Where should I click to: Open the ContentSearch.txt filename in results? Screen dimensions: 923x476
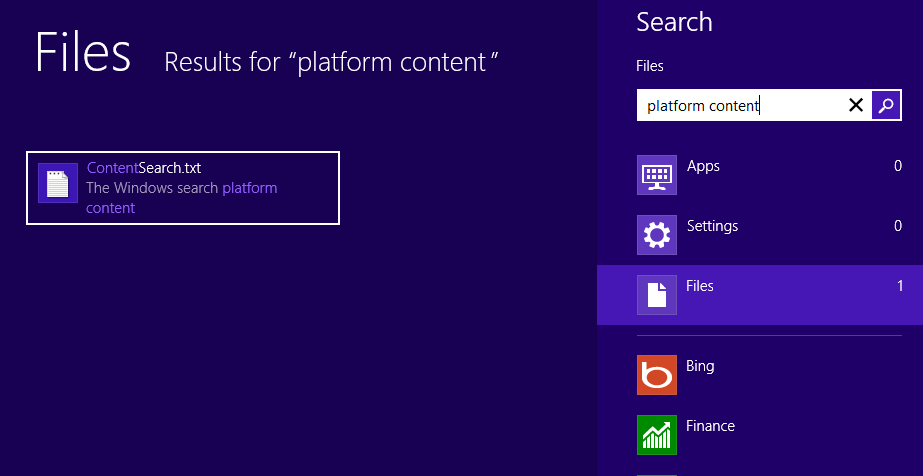[143, 168]
